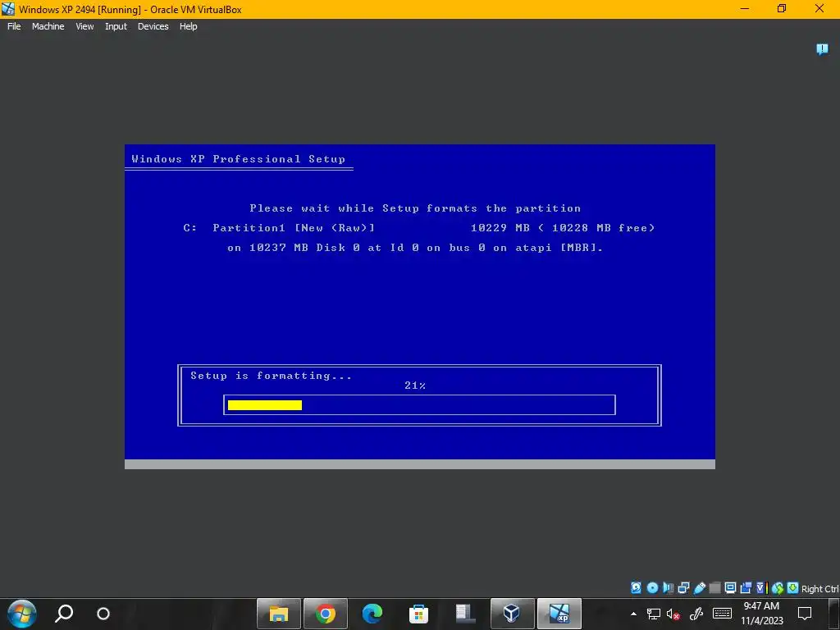Image resolution: width=840 pixels, height=630 pixels.
Task: Click the keyboard capture status icon
Action: (x=793, y=587)
